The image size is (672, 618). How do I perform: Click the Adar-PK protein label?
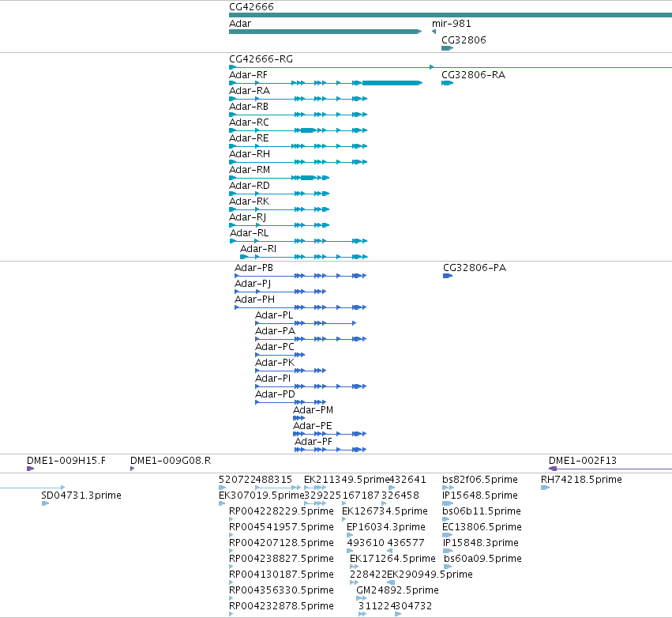click(x=275, y=363)
